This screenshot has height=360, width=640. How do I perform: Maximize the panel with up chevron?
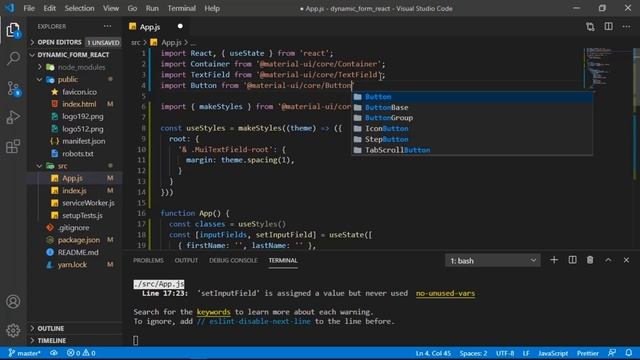click(608, 260)
